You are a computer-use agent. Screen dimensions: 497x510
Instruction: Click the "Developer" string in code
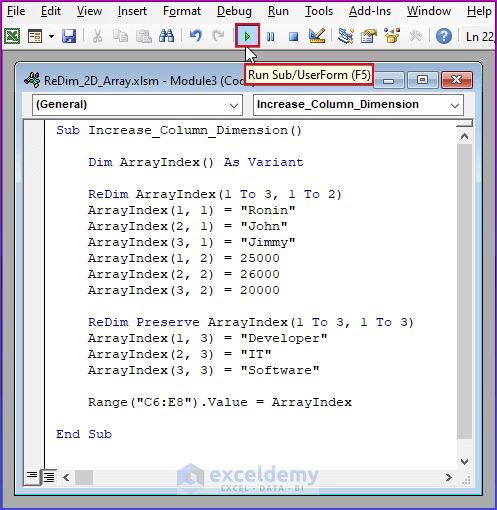[x=284, y=338]
